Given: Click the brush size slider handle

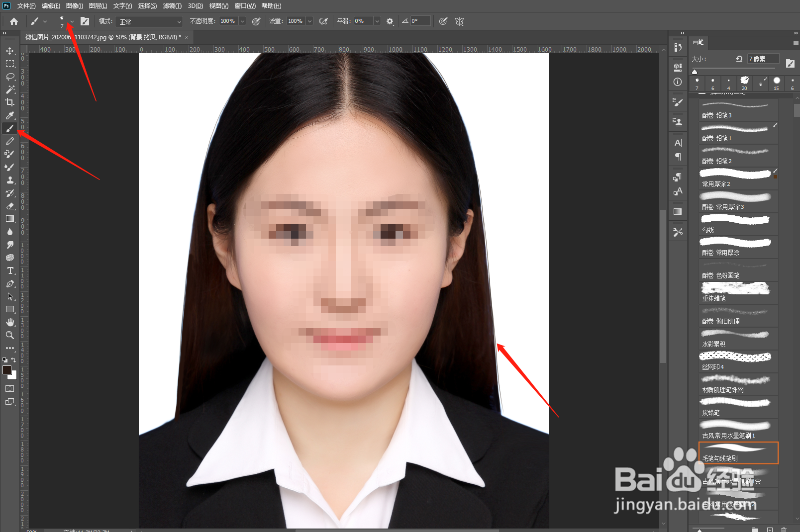Looking at the screenshot, I should coord(695,72).
